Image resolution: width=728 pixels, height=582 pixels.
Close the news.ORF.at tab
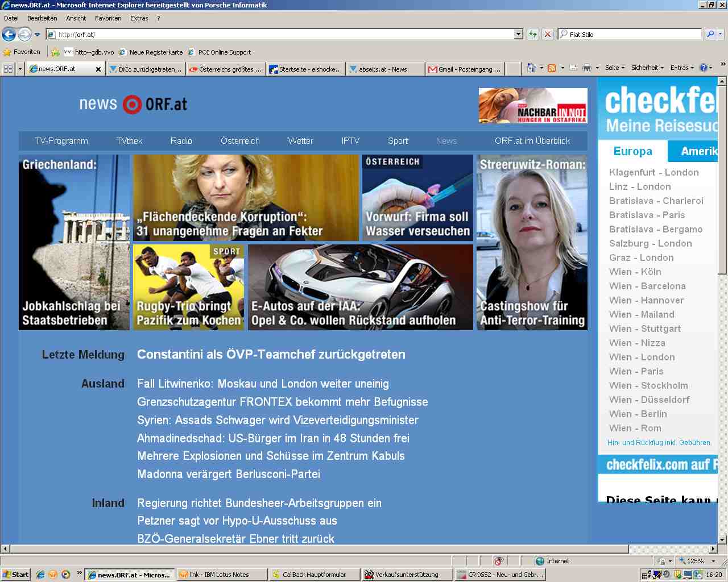tap(98, 69)
